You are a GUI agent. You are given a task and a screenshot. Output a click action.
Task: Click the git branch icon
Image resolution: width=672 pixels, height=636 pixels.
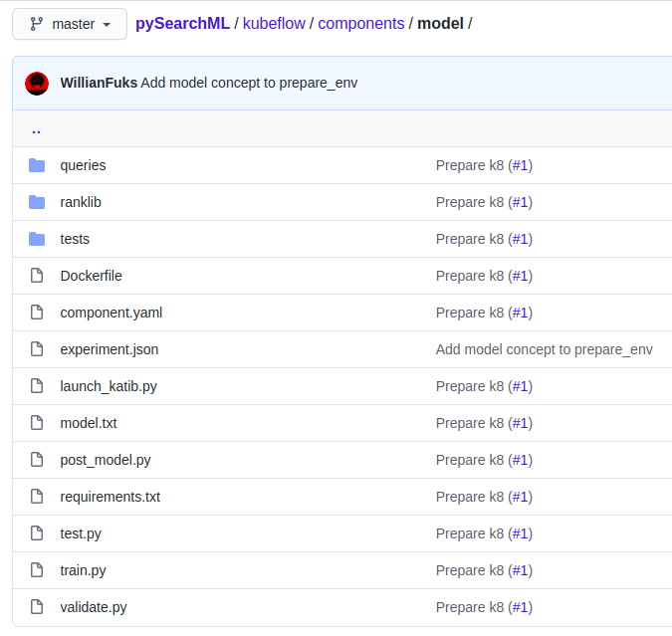[37, 24]
